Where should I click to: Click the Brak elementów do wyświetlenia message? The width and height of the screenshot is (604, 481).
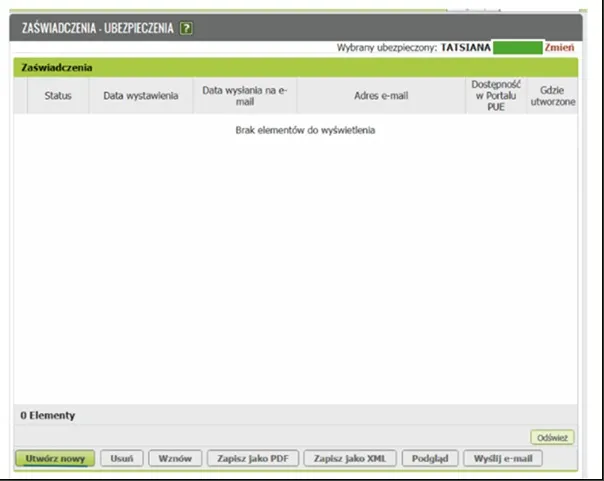(x=305, y=130)
